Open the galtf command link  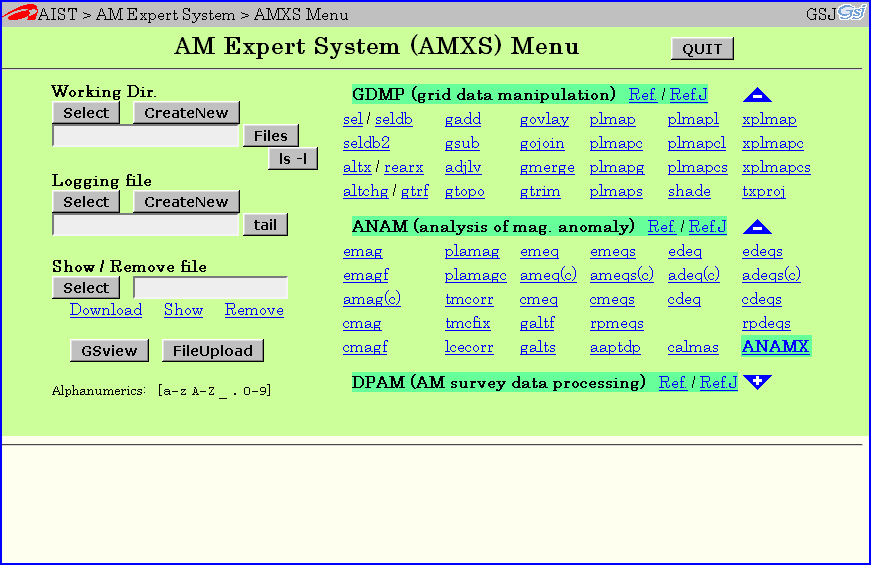pos(537,323)
